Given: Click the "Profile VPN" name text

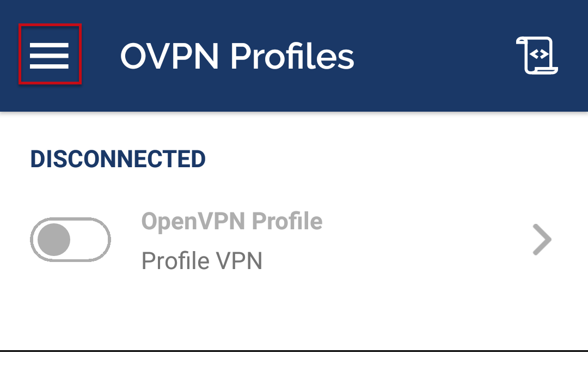Looking at the screenshot, I should [202, 261].
